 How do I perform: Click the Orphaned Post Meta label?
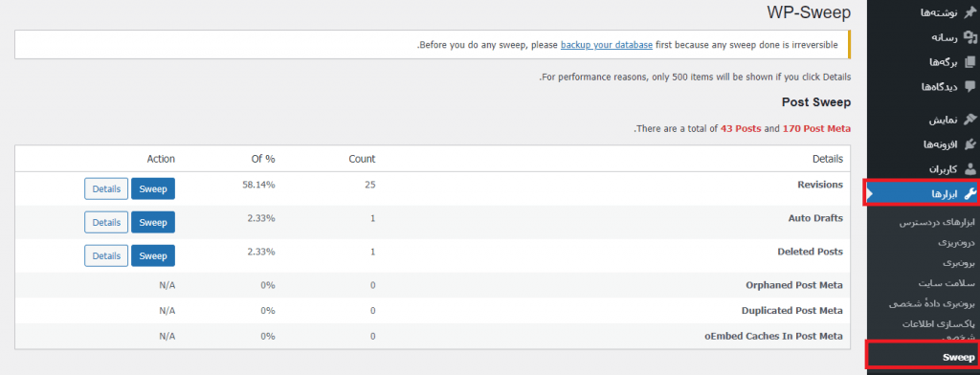[x=794, y=285]
